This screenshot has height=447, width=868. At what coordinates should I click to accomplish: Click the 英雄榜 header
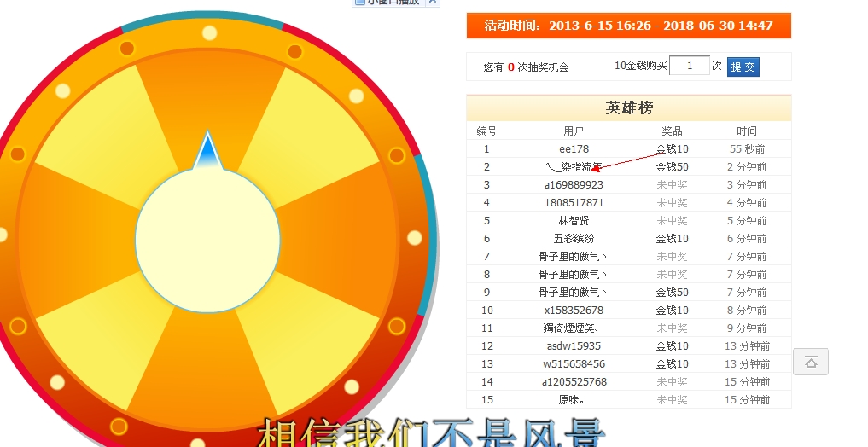pyautogui.click(x=629, y=107)
